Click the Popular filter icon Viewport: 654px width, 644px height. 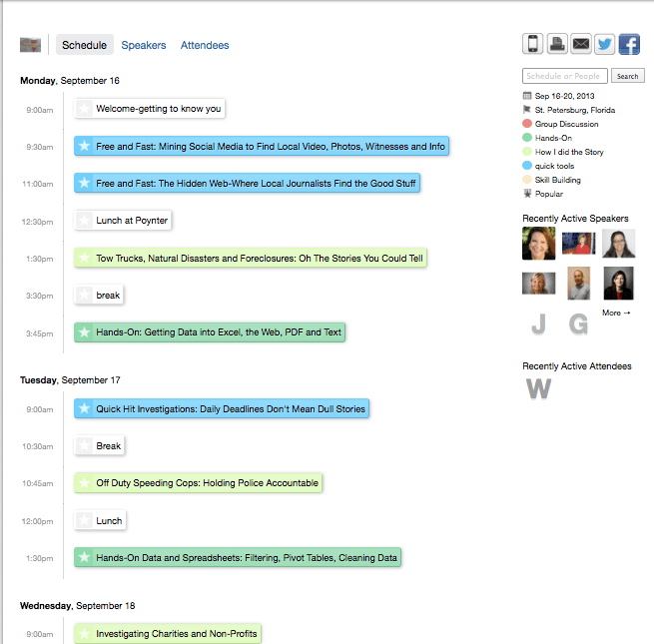pos(527,194)
